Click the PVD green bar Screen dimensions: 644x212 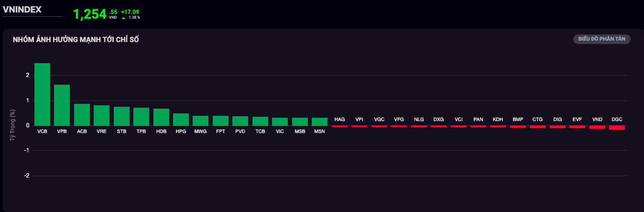pyautogui.click(x=240, y=121)
